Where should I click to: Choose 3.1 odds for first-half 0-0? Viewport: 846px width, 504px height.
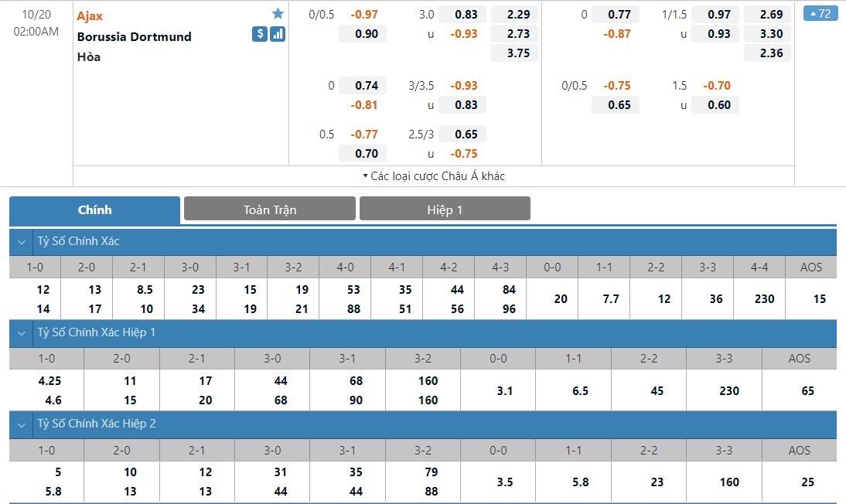click(x=503, y=391)
